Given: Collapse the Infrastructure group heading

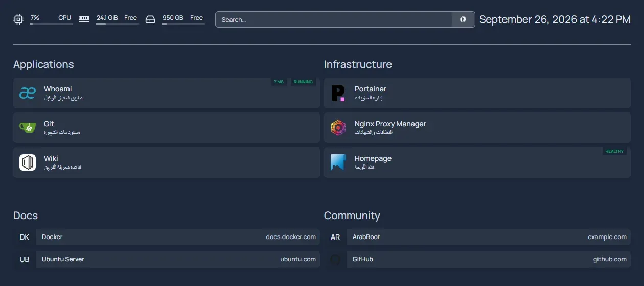Looking at the screenshot, I should coord(358,64).
